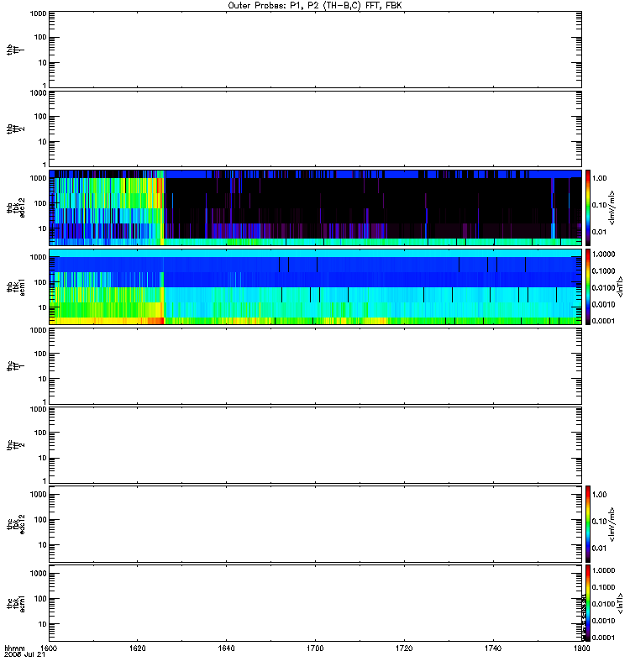Viewport: 630px width, 672px height.
Task: Click the empty thb fff 2 plot panel
Action: [x=316, y=129]
